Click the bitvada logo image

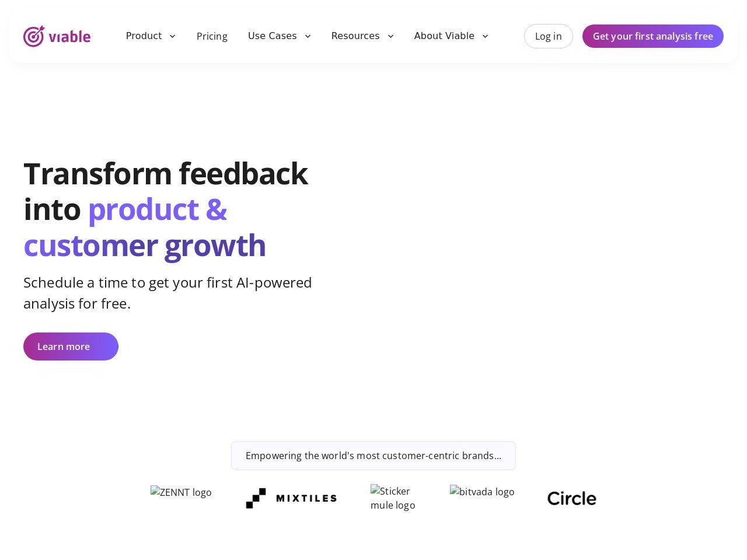(482, 492)
